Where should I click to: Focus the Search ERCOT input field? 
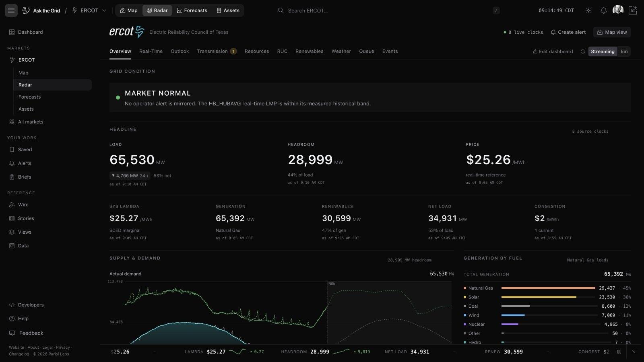[386, 10]
